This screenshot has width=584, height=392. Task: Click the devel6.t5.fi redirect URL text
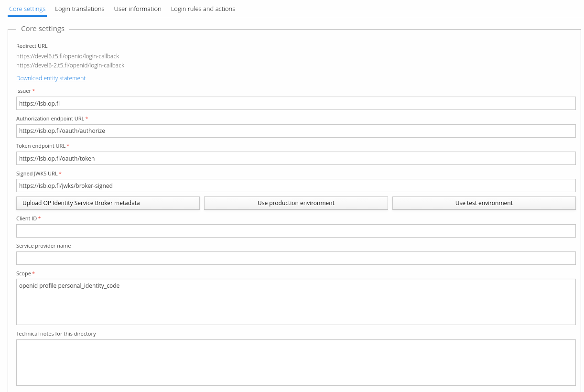[67, 56]
